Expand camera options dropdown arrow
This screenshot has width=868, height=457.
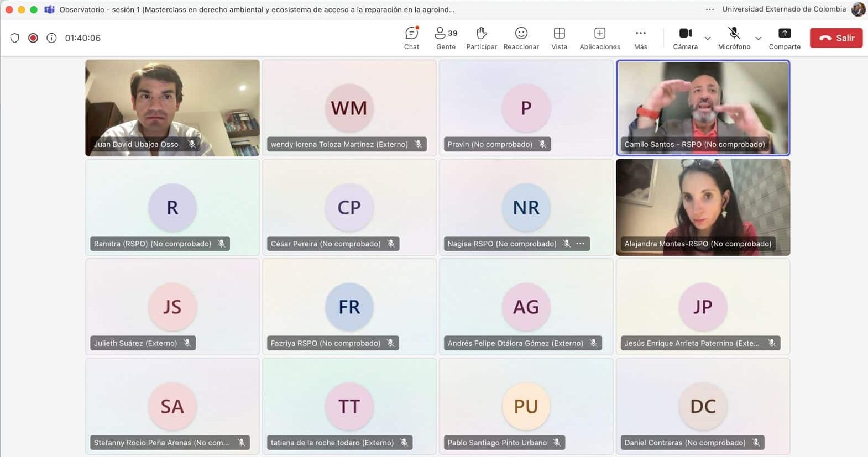(708, 39)
